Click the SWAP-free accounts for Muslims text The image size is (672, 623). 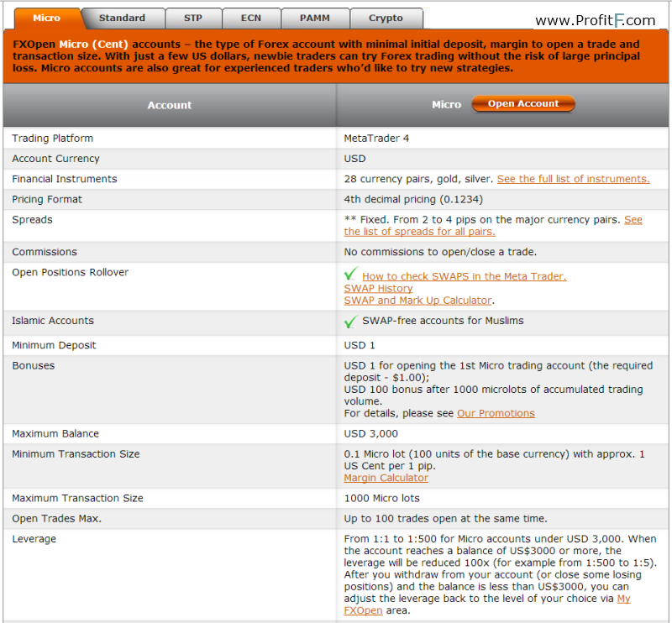(x=444, y=321)
